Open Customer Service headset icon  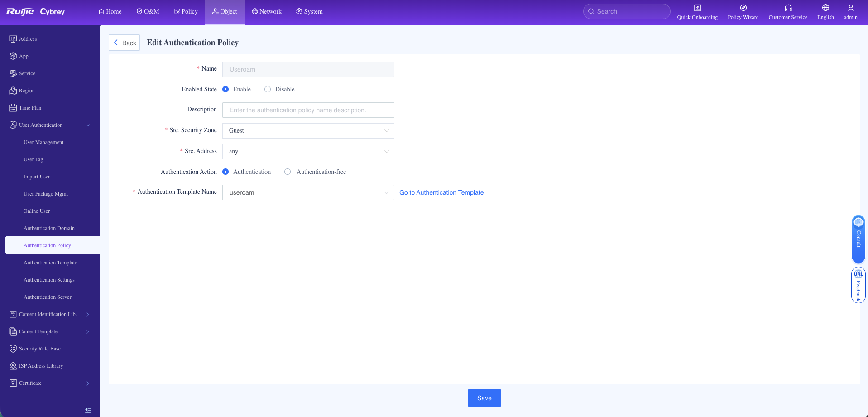tap(788, 8)
